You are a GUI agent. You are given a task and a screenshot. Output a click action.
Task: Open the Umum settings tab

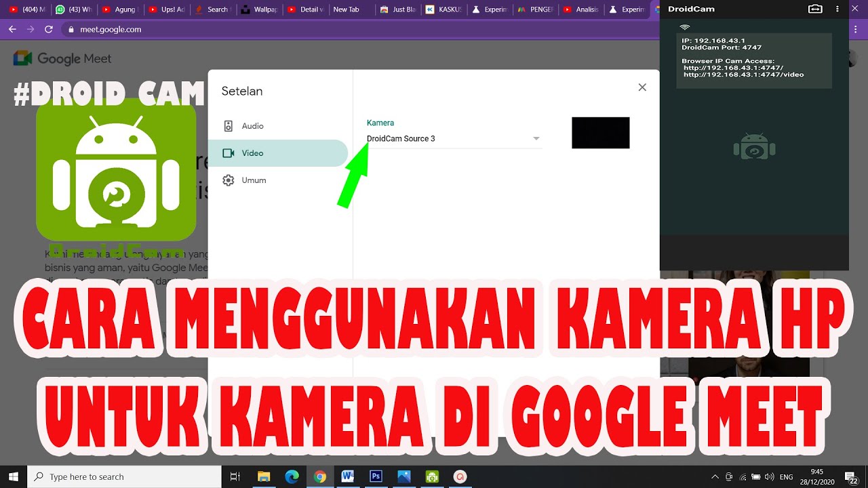278,180
